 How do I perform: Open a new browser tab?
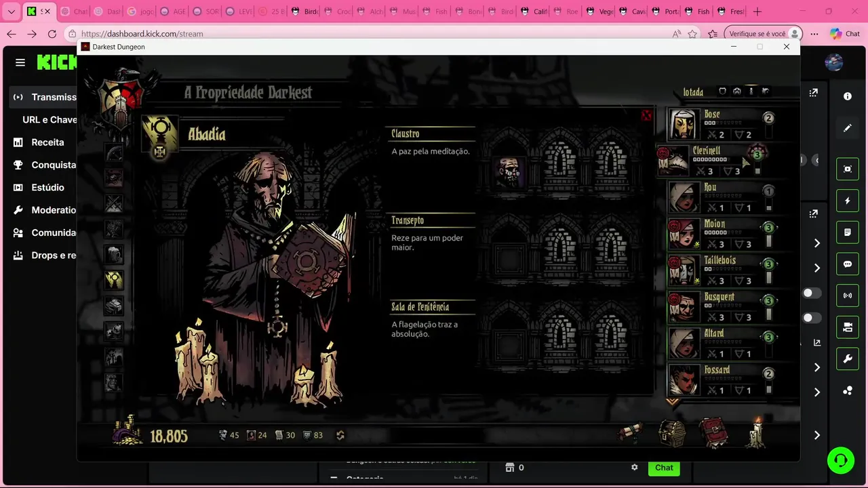[x=757, y=12]
